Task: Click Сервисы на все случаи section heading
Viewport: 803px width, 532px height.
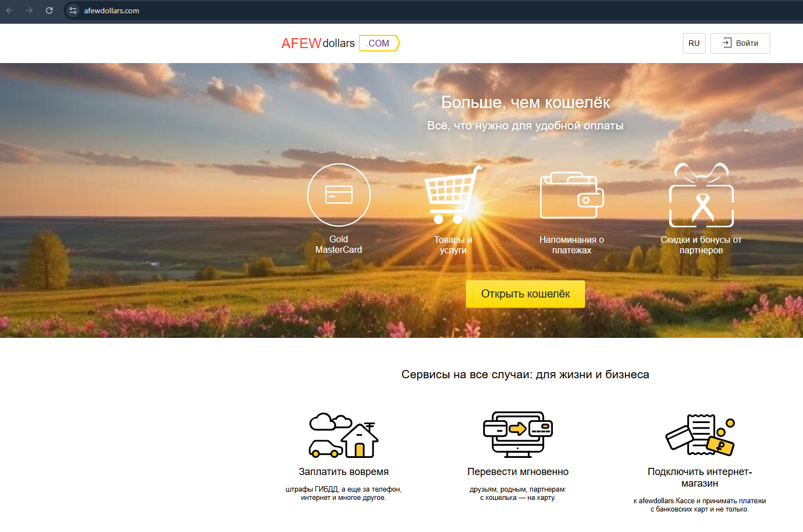Action: 525,374
